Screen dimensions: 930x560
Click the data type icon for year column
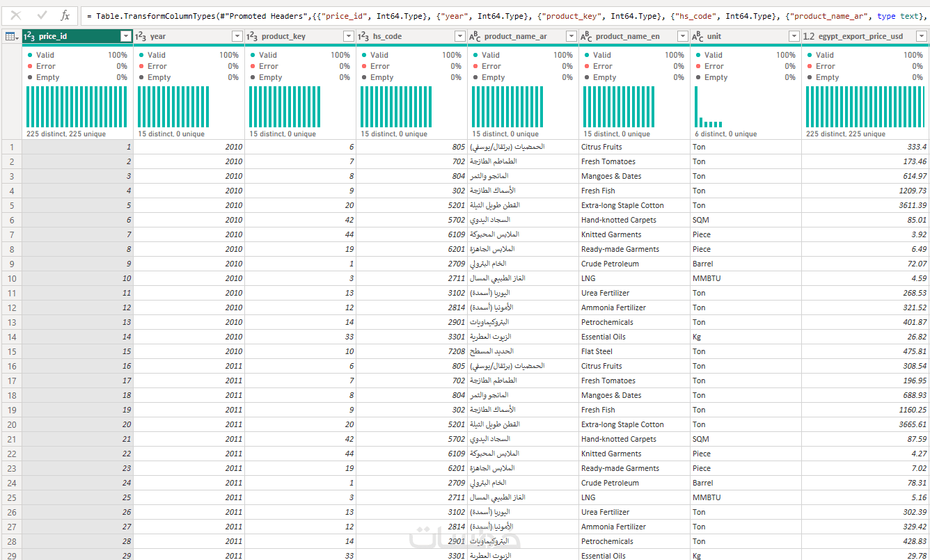click(x=141, y=36)
